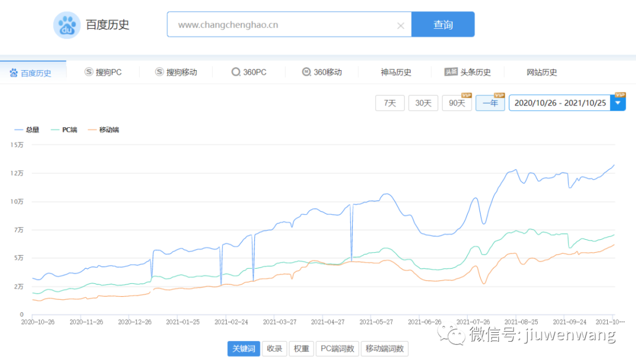Switch to the 搜狗PC tab
Image resolution: width=636 pixels, height=364 pixels.
(x=103, y=72)
